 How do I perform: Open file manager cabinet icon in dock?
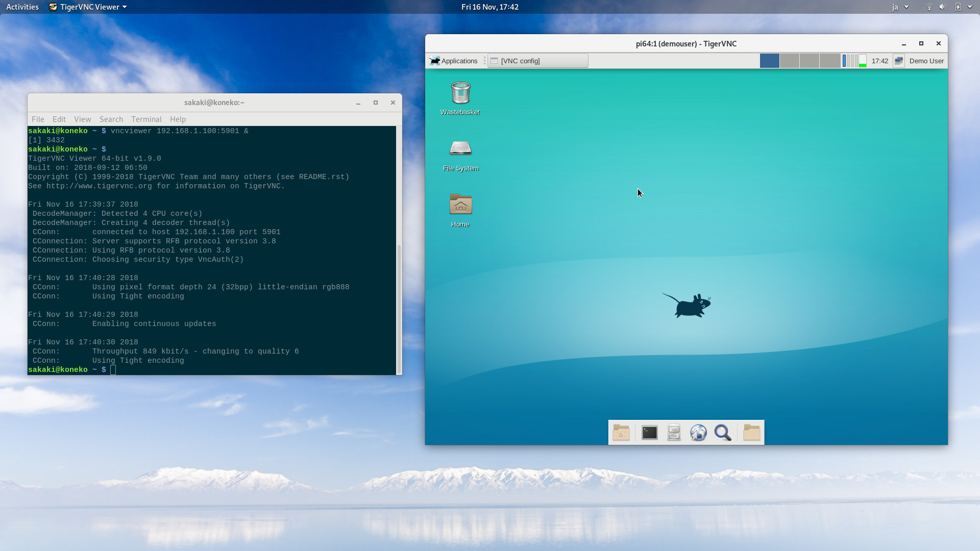pyautogui.click(x=674, y=433)
